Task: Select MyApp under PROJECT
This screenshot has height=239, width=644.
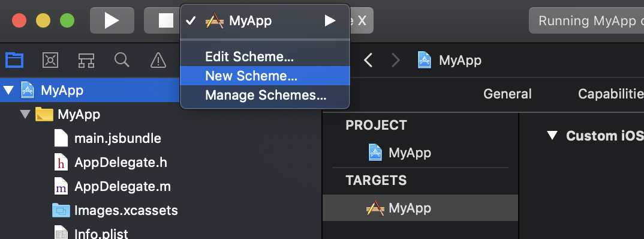Action: [x=410, y=153]
